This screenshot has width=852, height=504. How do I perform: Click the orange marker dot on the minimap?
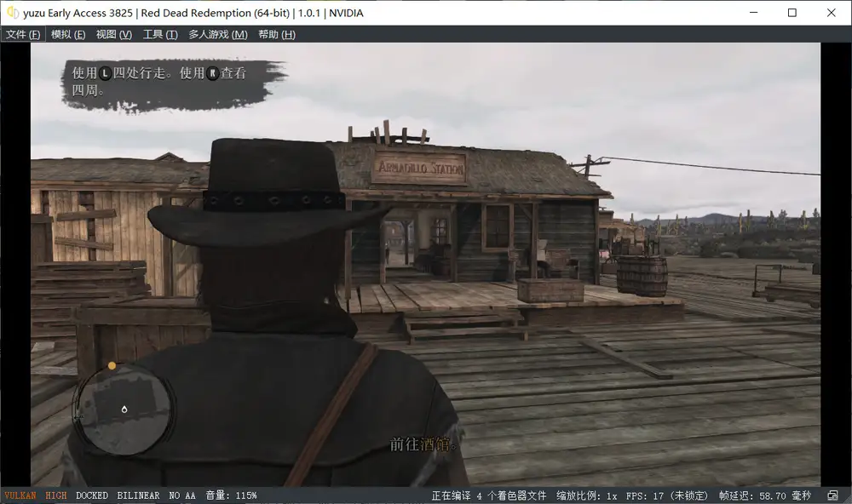click(x=112, y=366)
